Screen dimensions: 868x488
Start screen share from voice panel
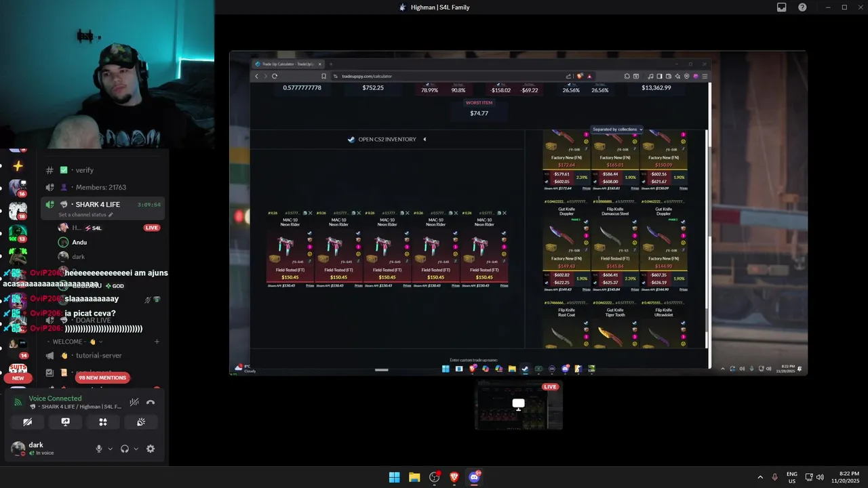coord(65,422)
